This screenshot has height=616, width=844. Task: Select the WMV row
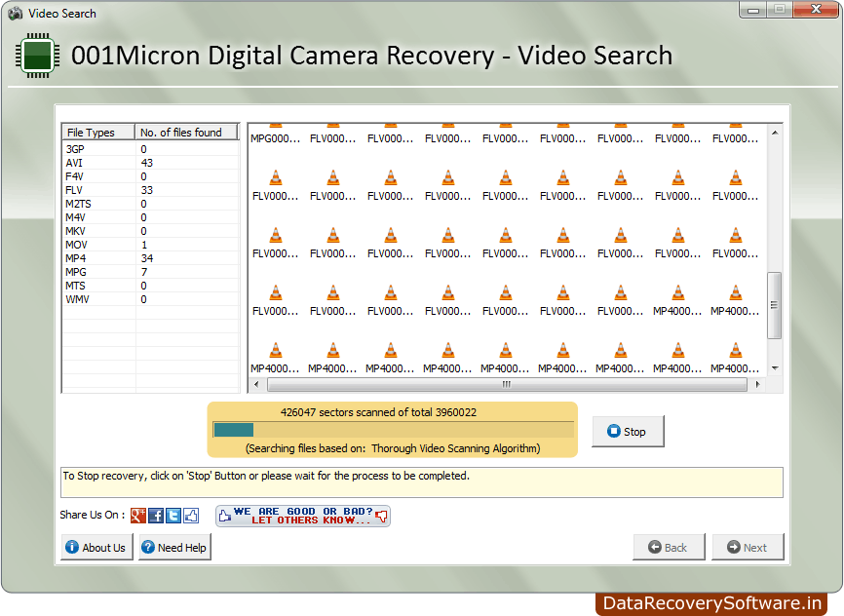151,299
